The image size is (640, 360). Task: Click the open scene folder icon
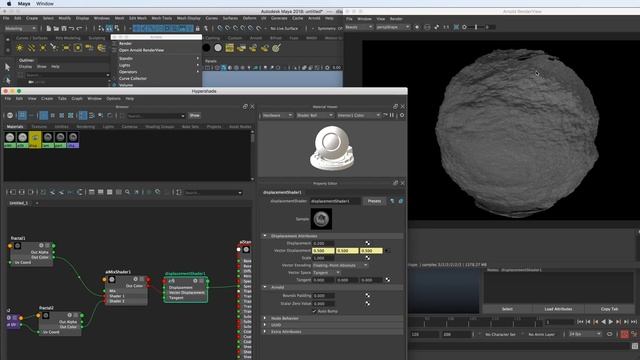[56, 28]
